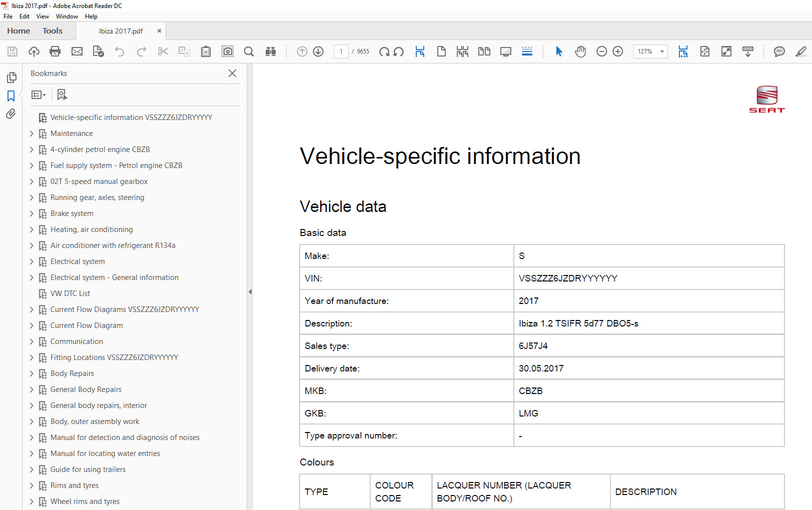Click the page number input field
Image resolution: width=812 pixels, height=510 pixels.
pos(341,51)
